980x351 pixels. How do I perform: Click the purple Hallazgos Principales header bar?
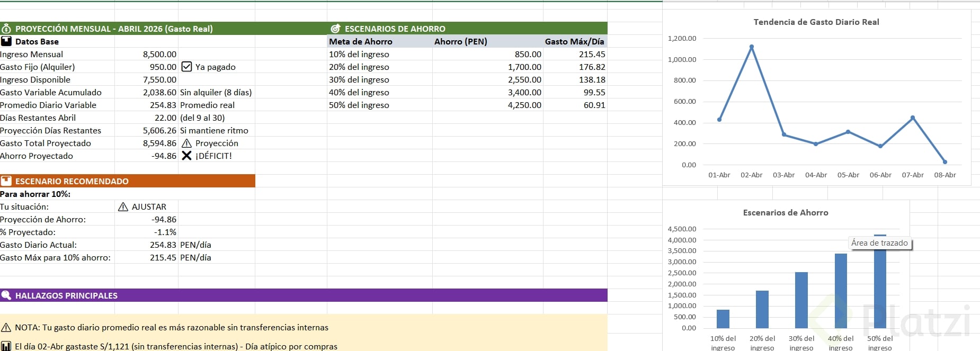[318, 295]
